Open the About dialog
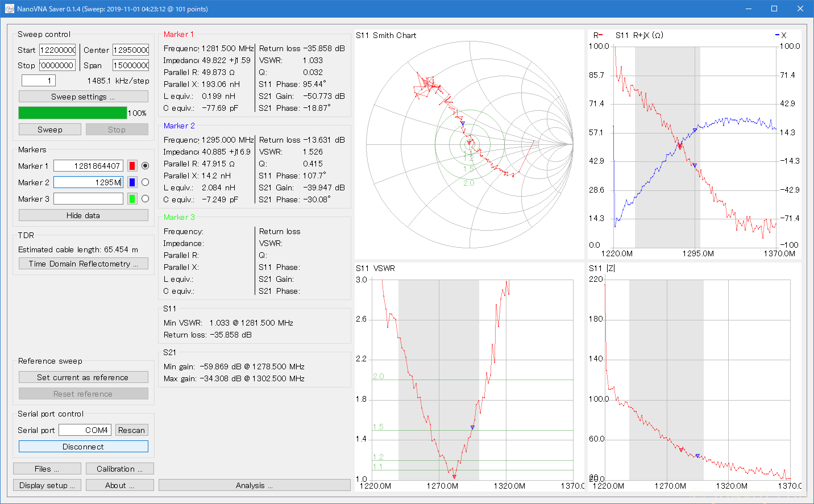 119,485
